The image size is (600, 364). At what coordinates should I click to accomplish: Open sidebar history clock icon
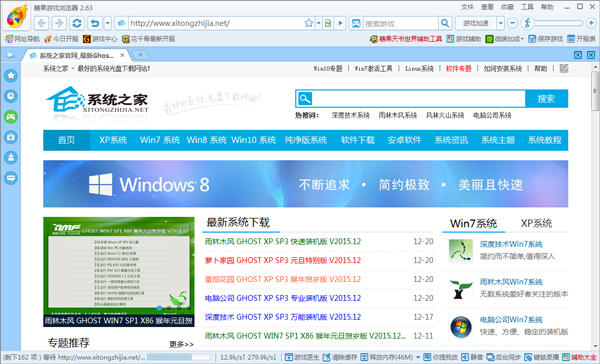click(11, 96)
